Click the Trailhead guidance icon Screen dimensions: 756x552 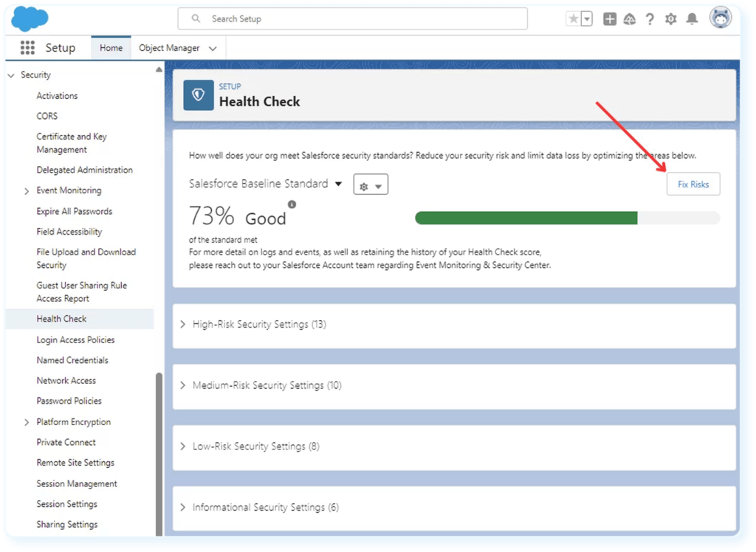click(x=630, y=18)
